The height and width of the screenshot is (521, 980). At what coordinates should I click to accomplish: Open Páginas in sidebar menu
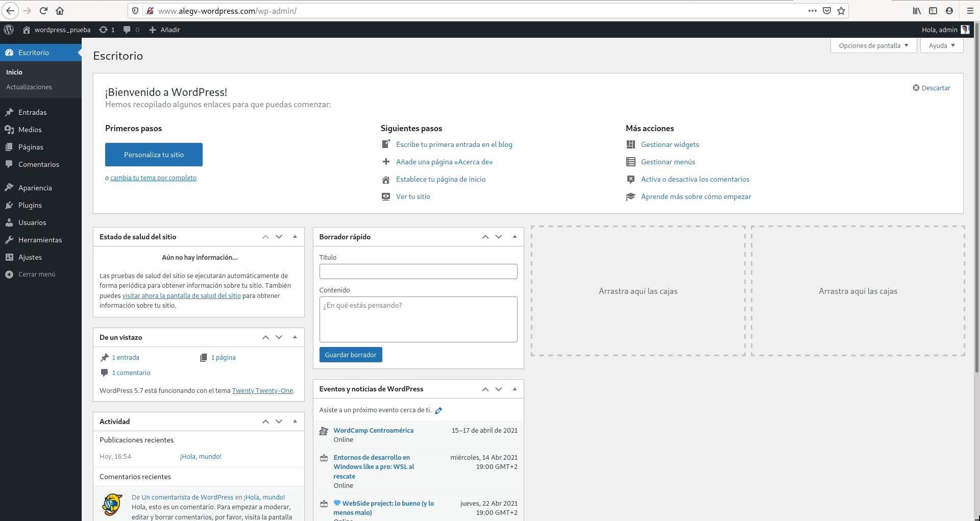pyautogui.click(x=41, y=147)
